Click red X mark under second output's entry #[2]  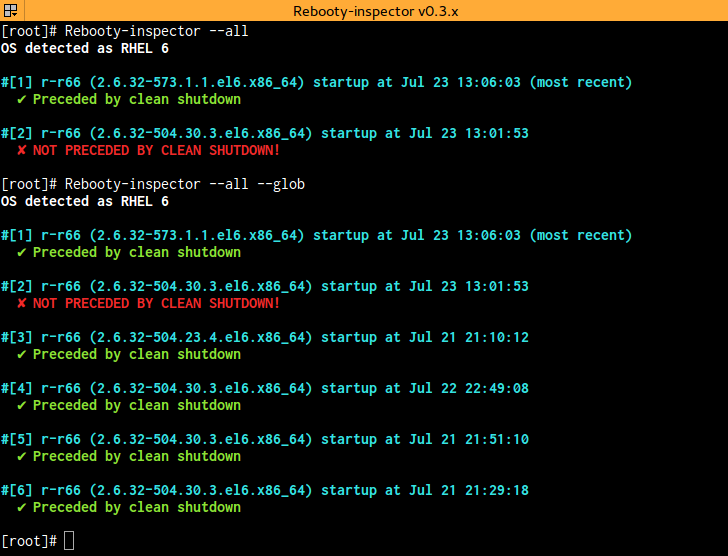21,304
